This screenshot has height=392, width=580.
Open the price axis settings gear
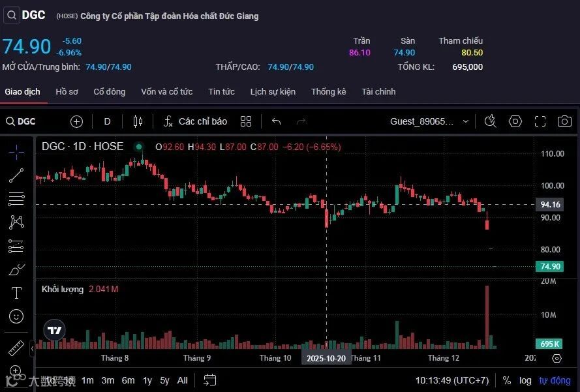pyautogui.click(x=557, y=358)
